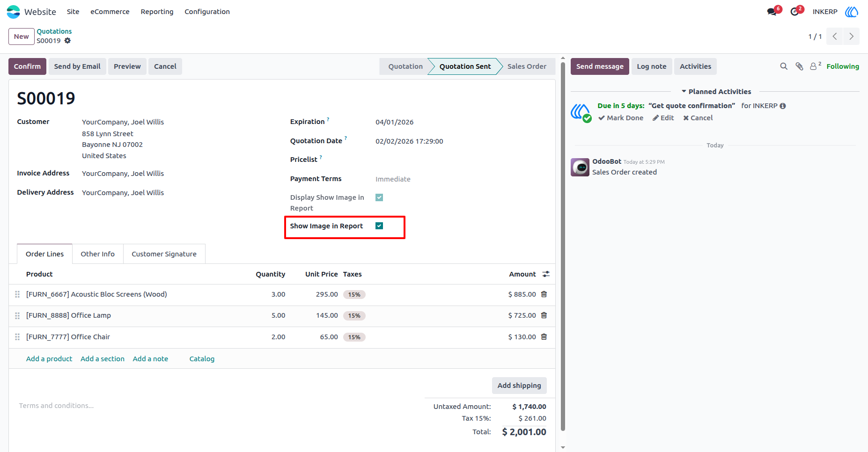Preview the quotation
This screenshot has width=868, height=452.
(x=127, y=66)
